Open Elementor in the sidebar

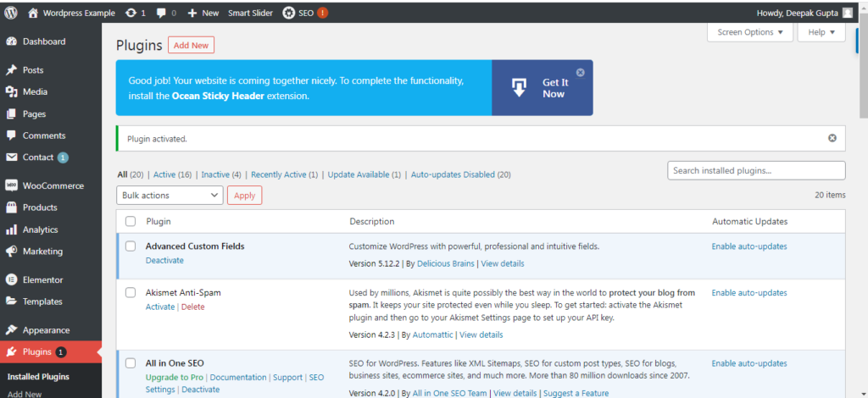click(x=42, y=279)
